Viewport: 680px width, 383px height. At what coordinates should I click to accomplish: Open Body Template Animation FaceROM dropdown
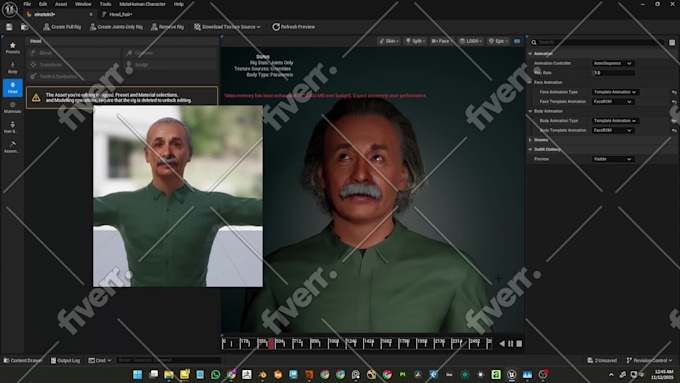[613, 130]
